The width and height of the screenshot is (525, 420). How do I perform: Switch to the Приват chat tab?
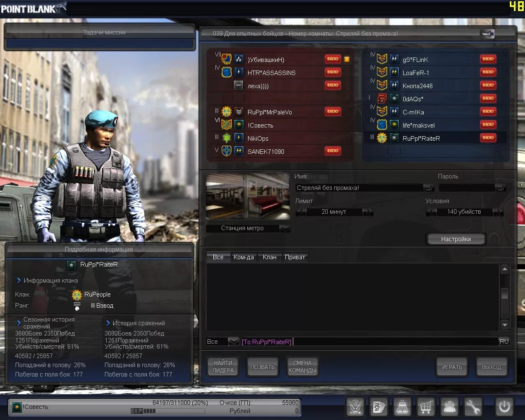tap(295, 257)
